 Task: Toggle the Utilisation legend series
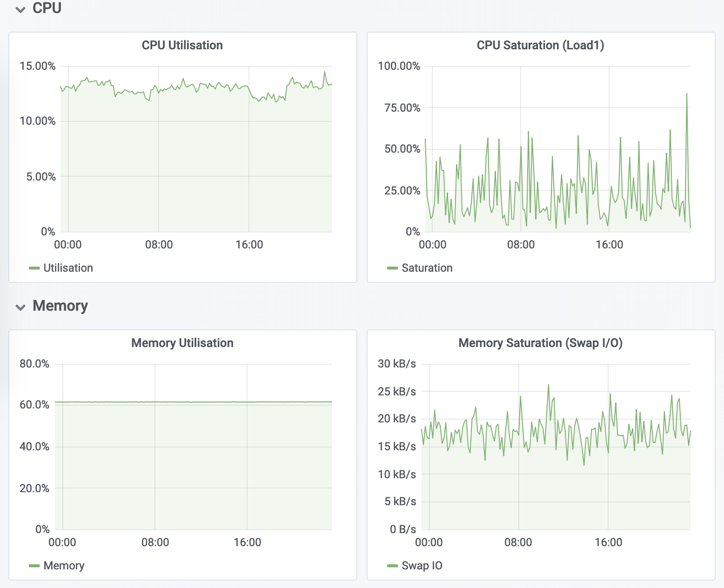[68, 268]
